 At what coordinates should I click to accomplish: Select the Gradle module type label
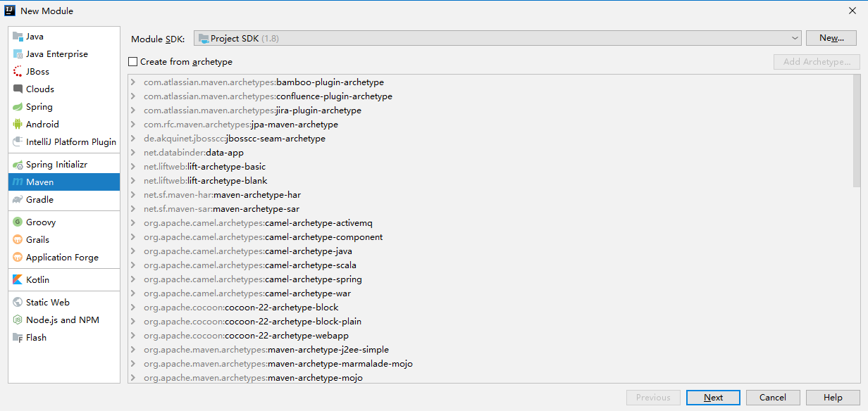pos(39,200)
